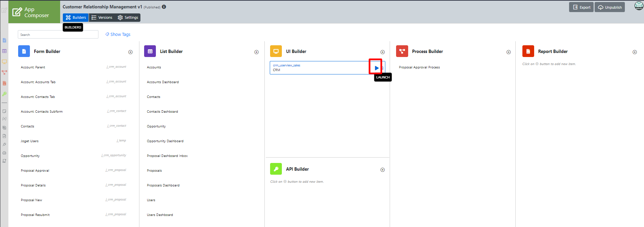Focus the Search input field
Image resolution: width=644 pixels, height=227 pixels.
coord(58,35)
